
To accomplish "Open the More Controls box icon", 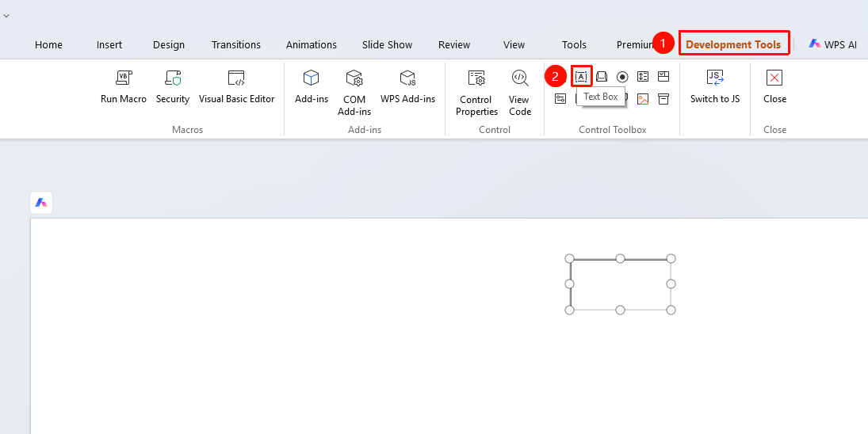I will tap(663, 98).
